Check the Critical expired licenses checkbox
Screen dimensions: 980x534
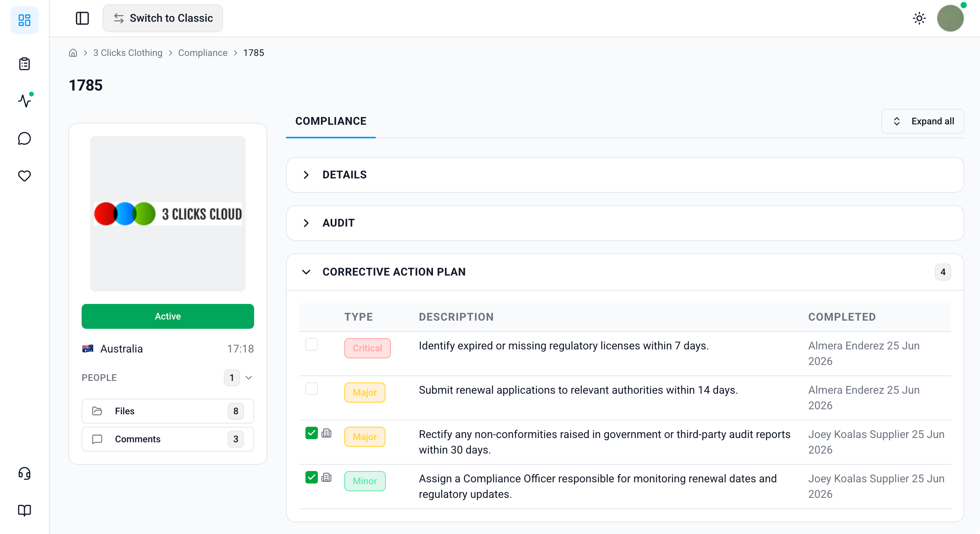[312, 344]
